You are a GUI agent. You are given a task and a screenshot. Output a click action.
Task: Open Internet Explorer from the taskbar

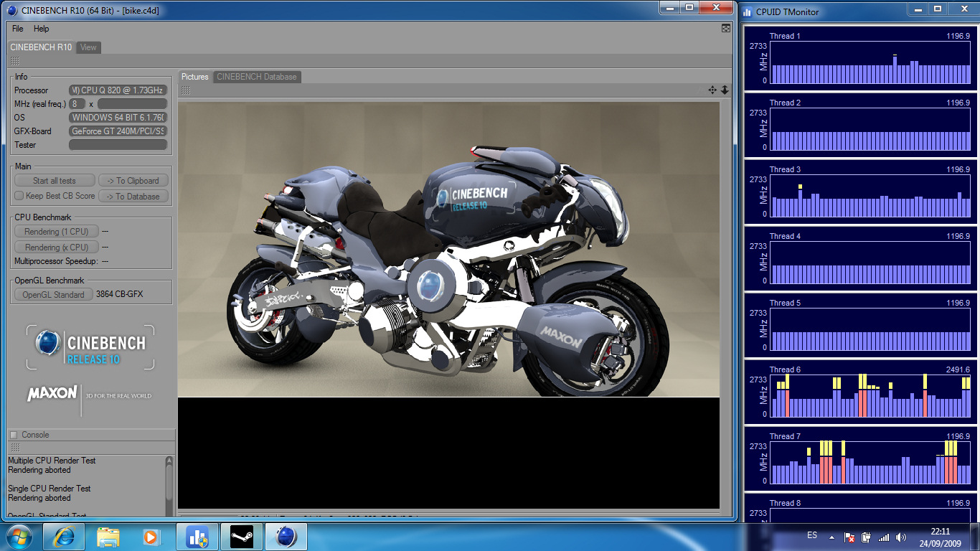click(63, 537)
